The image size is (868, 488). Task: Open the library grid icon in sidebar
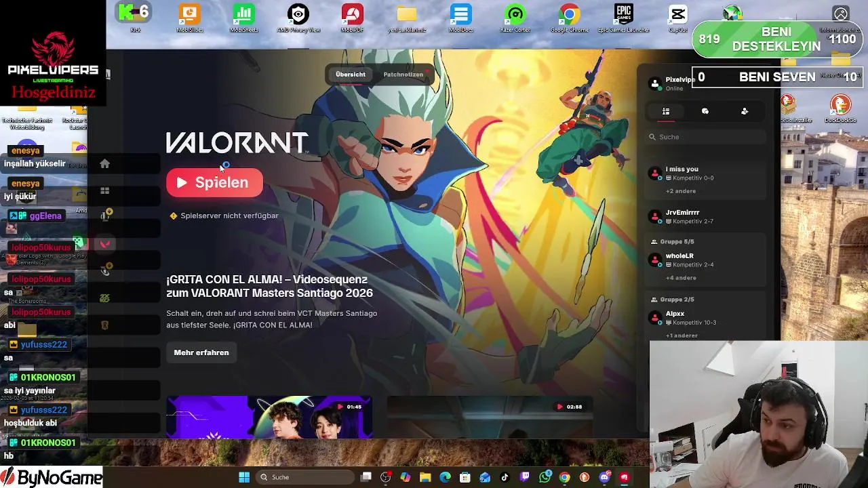click(x=104, y=191)
